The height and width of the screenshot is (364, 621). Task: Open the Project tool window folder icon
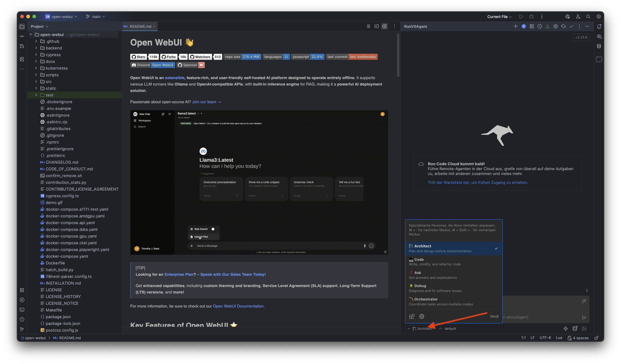pyautogui.click(x=22, y=27)
